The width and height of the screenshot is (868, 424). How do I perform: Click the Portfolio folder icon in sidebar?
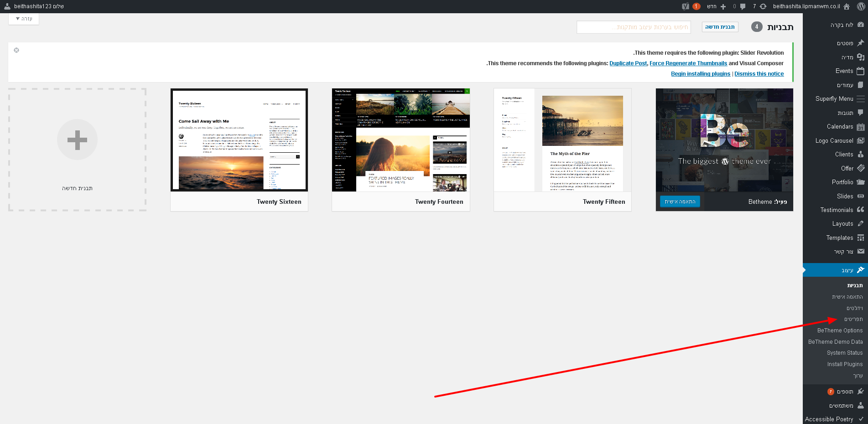click(860, 182)
